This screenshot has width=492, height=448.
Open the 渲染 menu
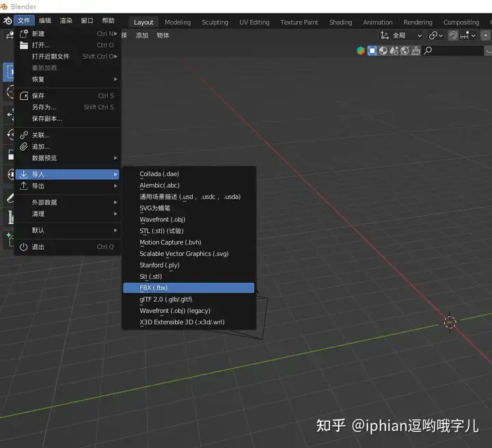click(x=66, y=20)
